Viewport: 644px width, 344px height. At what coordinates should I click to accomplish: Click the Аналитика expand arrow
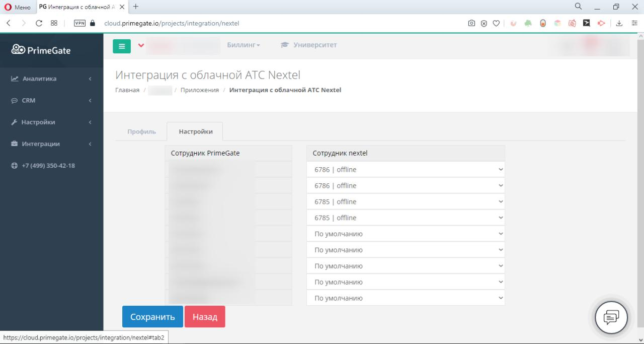[x=90, y=79]
